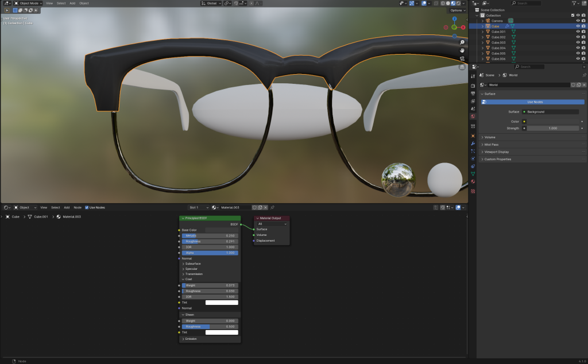
Task: Hide Cube.003 with its eye icon
Action: point(578,42)
